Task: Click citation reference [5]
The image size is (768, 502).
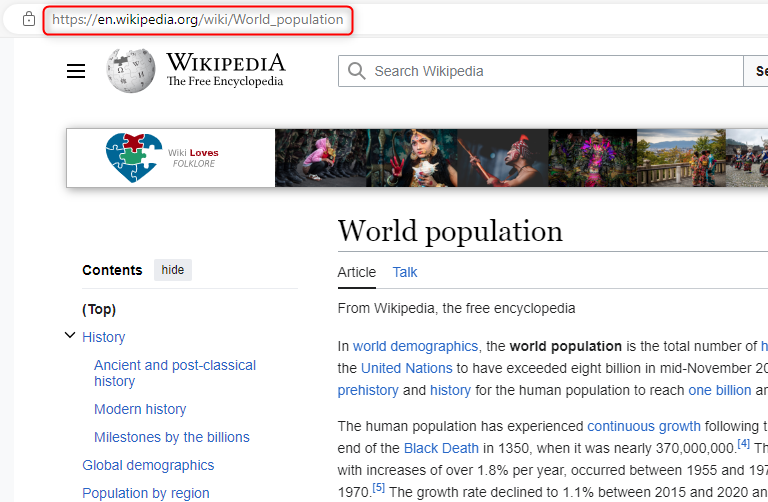Action: (x=379, y=488)
